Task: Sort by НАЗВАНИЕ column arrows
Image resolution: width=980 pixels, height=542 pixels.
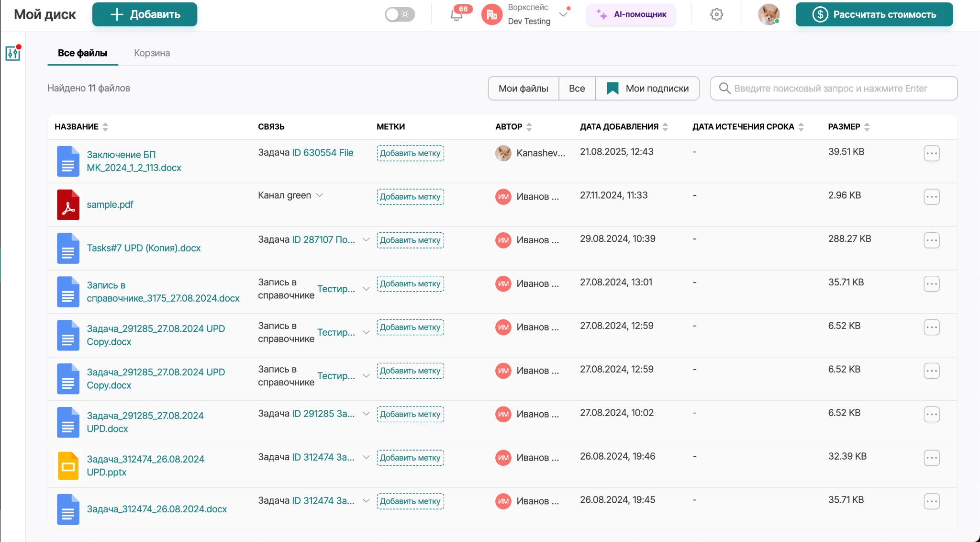Action: tap(105, 127)
